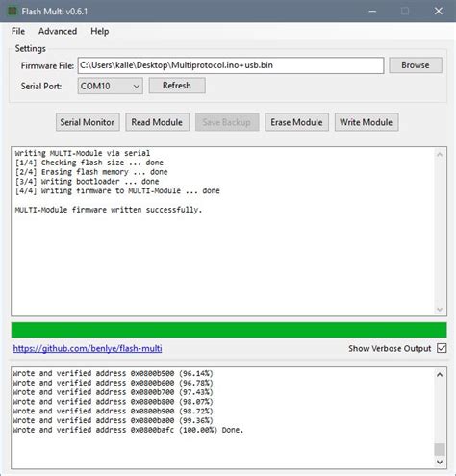Screen dimensions: 456x476
Task: Open the Serial Monitor
Action: click(88, 122)
